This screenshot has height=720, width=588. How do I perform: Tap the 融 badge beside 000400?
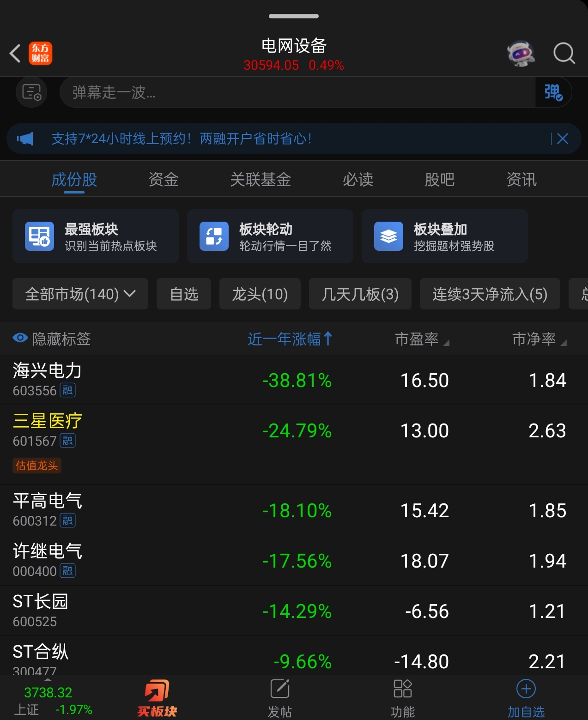click(68, 571)
